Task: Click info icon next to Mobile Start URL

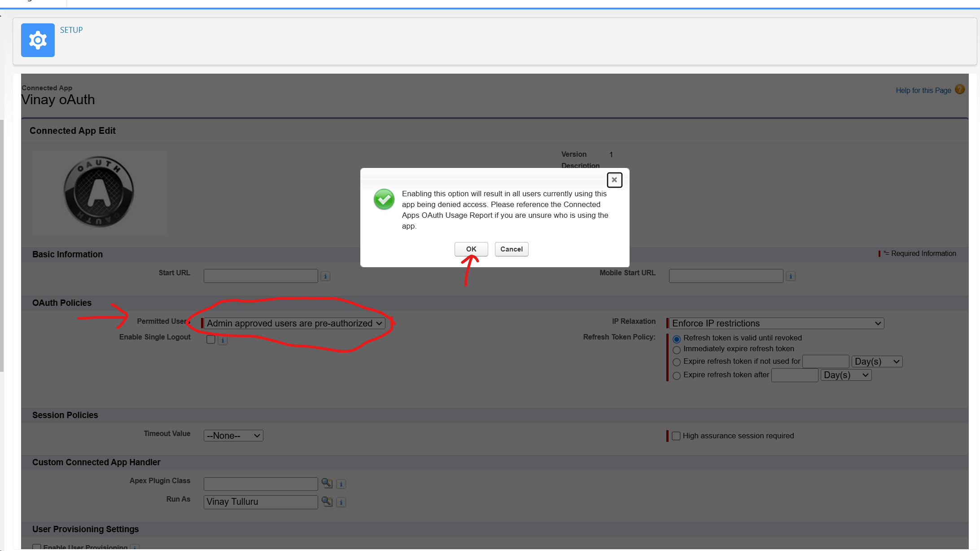Action: 791,276
